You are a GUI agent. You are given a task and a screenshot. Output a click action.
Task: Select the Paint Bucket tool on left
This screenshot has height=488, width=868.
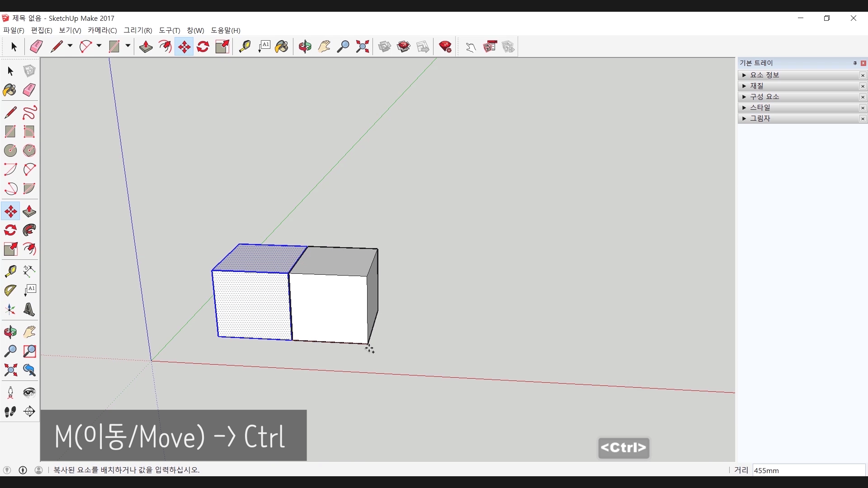(9, 90)
